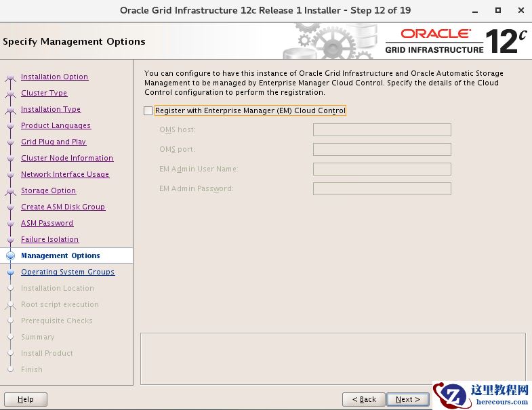Screen dimensions: 532x410
Task: Click the Grid Plug and Play bullet icon
Action: pos(11,142)
